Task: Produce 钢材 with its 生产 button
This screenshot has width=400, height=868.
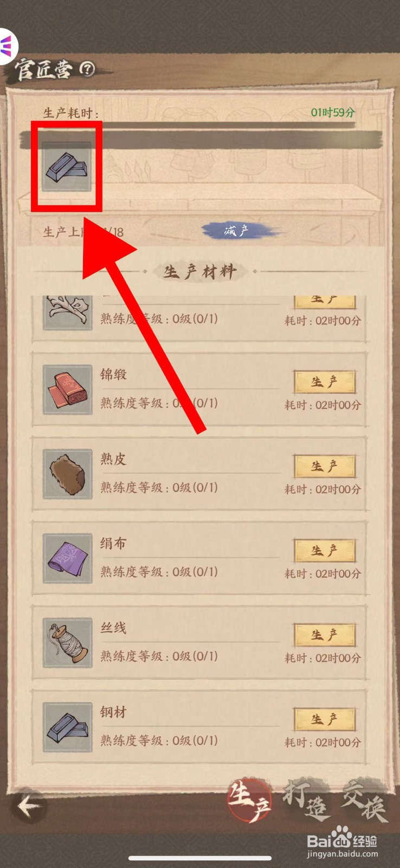Action: point(325,719)
